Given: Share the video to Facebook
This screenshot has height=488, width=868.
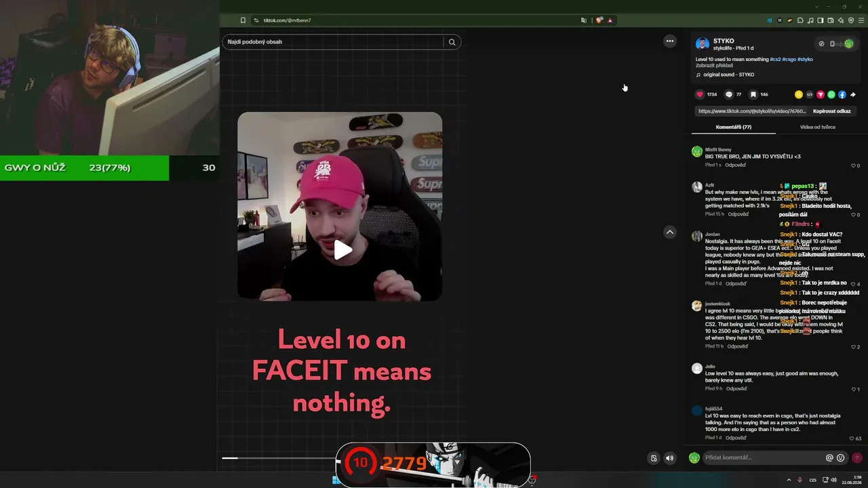Looking at the screenshot, I should (x=842, y=95).
